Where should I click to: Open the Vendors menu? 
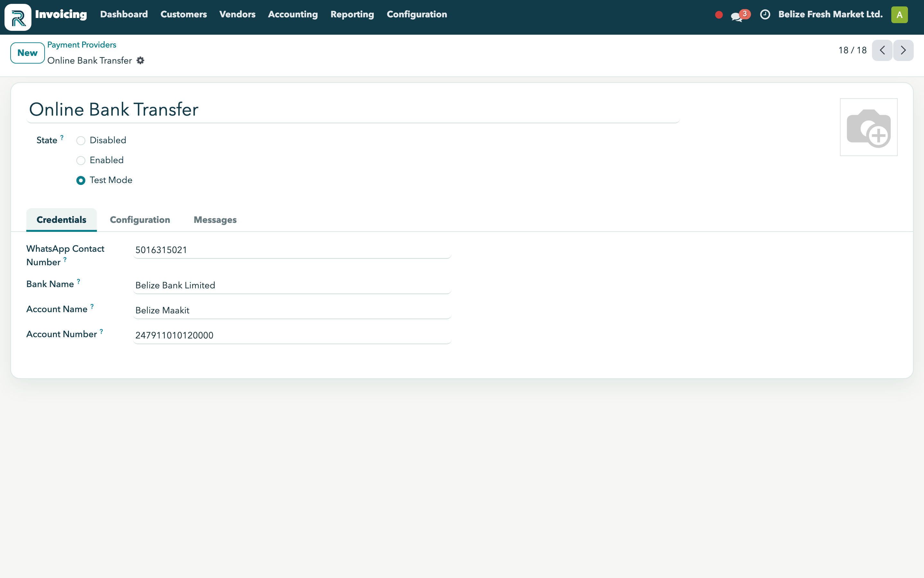[237, 14]
